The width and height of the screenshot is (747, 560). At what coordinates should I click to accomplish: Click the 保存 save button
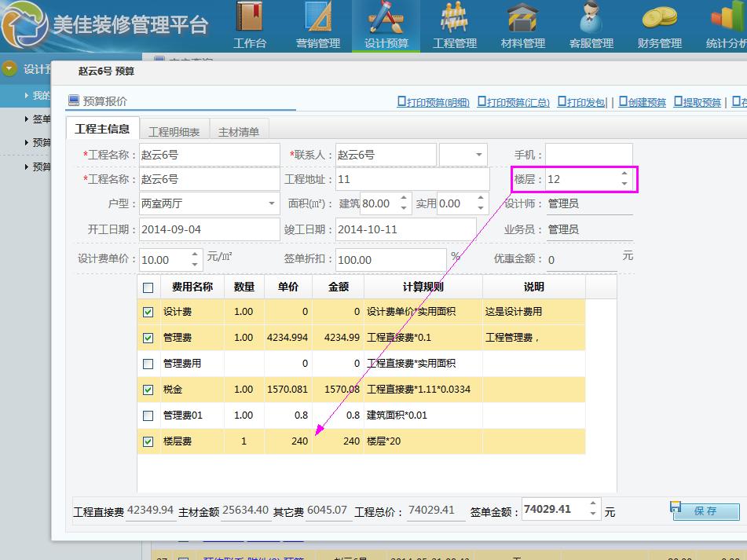[705, 511]
